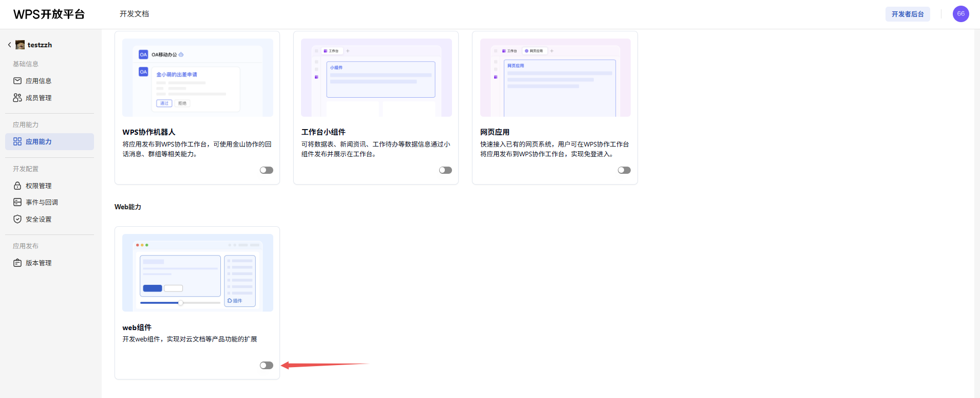The image size is (980, 398).
Task: Open the 应用信息 menu item
Action: click(x=49, y=81)
